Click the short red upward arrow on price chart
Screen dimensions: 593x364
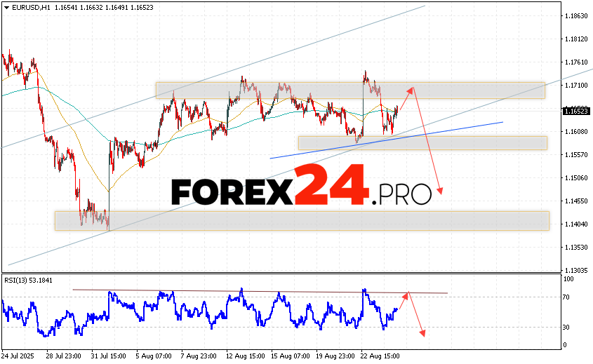406,95
